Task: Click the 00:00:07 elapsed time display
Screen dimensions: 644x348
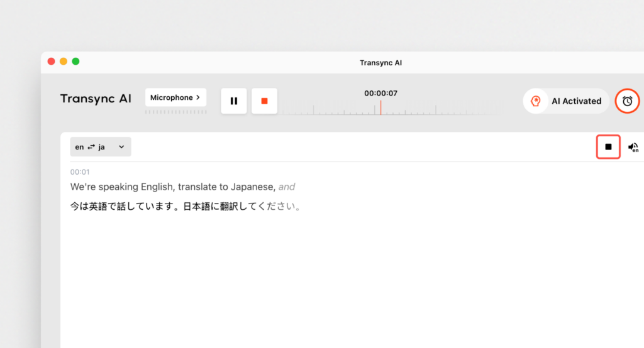Action: click(x=380, y=93)
